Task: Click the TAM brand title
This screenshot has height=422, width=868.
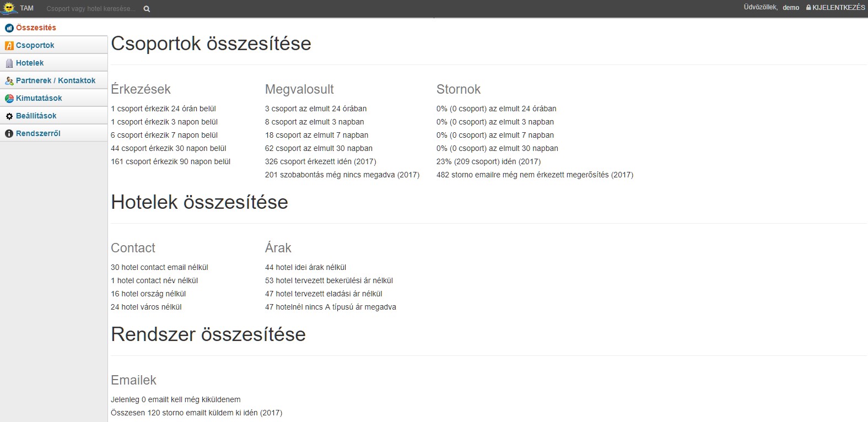Action: [x=26, y=8]
